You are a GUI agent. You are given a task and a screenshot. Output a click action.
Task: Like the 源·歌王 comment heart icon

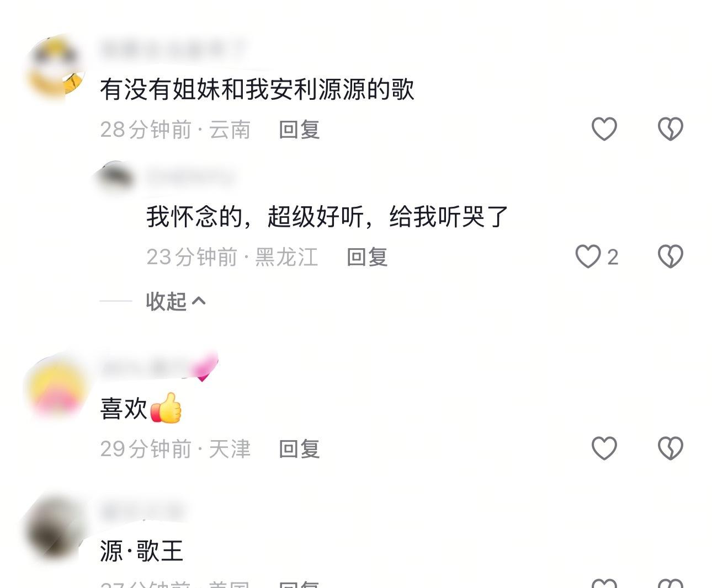click(x=604, y=582)
